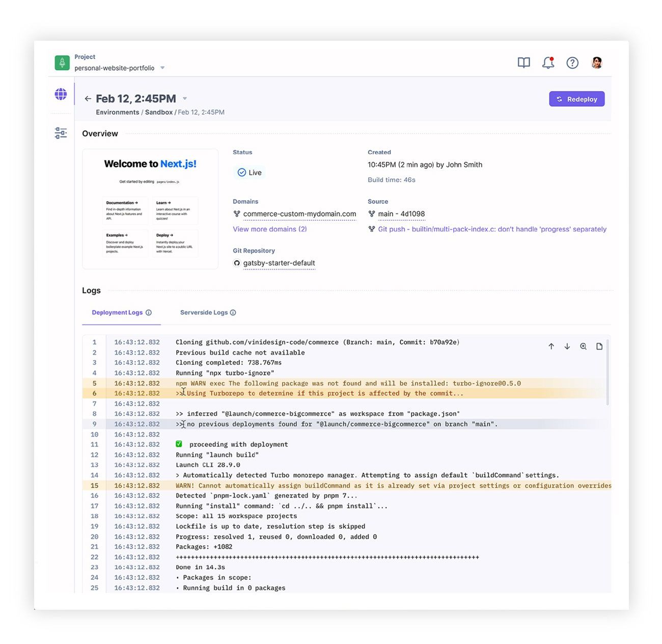The width and height of the screenshot is (662, 644).
Task: Click the Redeploy button
Action: point(576,99)
